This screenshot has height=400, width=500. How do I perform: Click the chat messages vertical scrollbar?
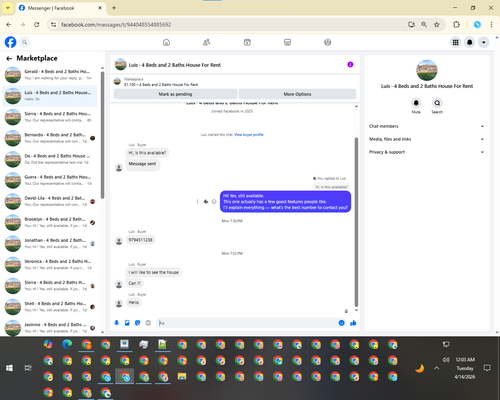click(x=356, y=222)
